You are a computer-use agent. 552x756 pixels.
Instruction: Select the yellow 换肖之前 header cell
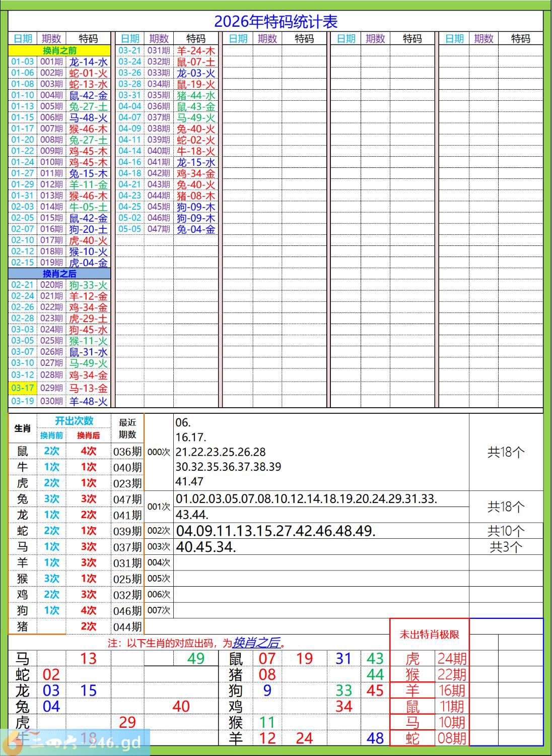[59, 50]
